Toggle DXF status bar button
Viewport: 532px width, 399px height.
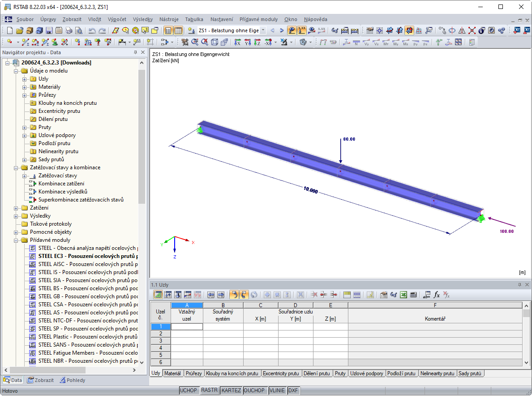(x=293, y=390)
